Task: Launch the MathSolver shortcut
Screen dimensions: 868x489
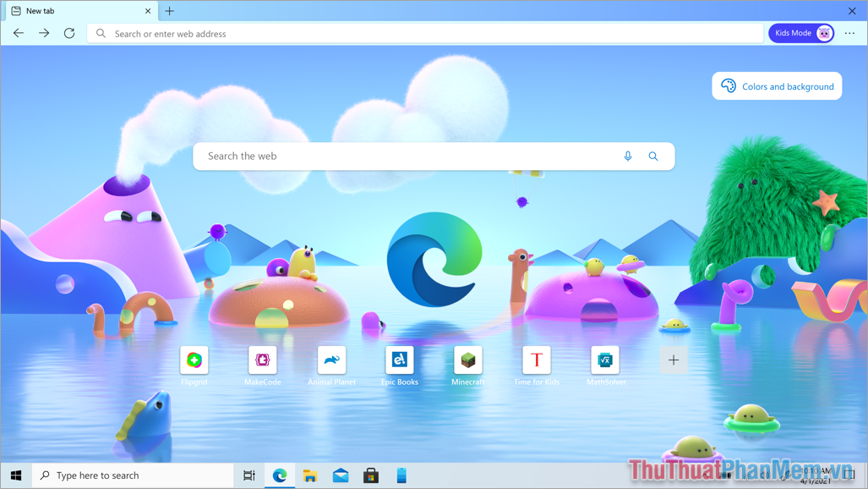Action: coord(604,360)
